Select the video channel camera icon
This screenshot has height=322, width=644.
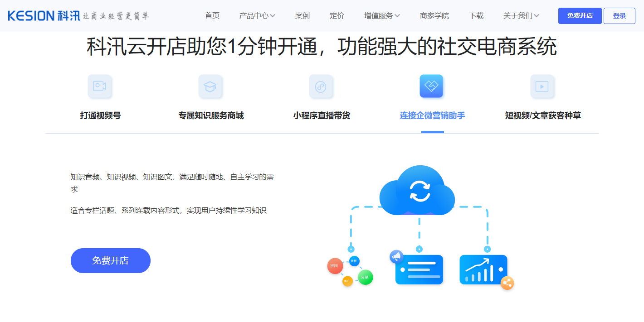pyautogui.click(x=100, y=86)
